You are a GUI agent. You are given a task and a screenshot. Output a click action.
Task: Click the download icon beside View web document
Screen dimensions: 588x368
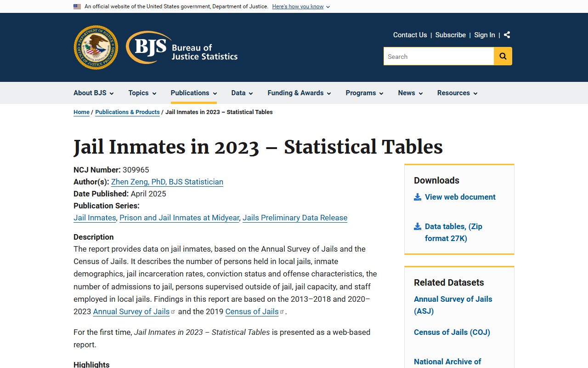(x=418, y=197)
